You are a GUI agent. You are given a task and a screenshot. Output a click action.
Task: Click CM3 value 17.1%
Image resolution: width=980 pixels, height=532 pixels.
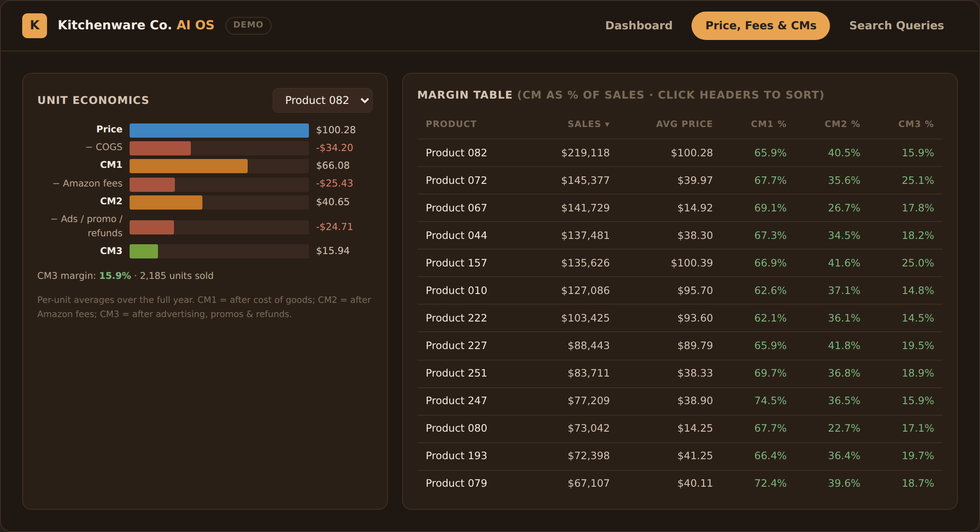[918, 428]
